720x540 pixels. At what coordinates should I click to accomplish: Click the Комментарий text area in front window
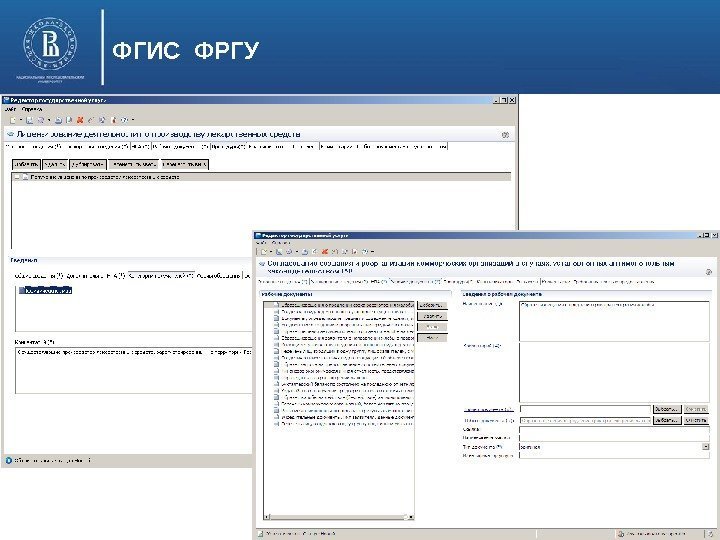coord(614,372)
